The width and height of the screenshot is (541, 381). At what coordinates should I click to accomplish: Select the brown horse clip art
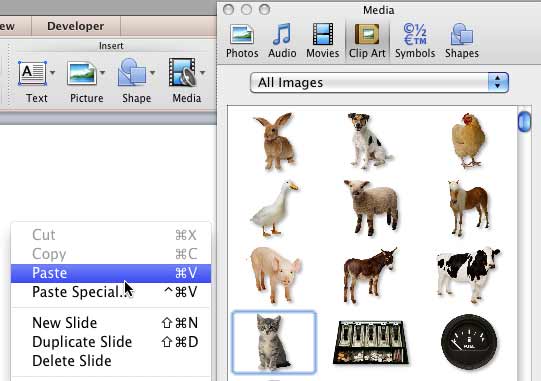coord(469,208)
